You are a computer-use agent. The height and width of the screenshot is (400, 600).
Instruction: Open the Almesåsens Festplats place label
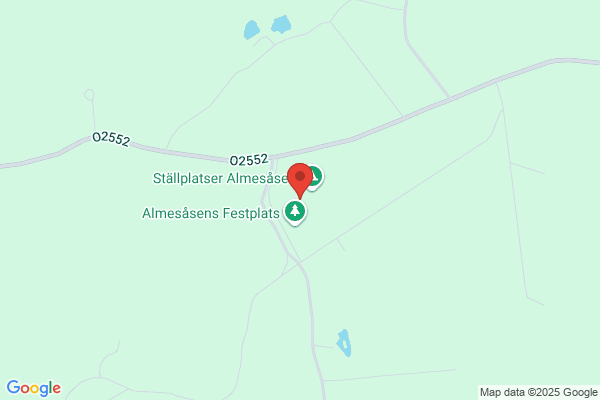(x=211, y=213)
